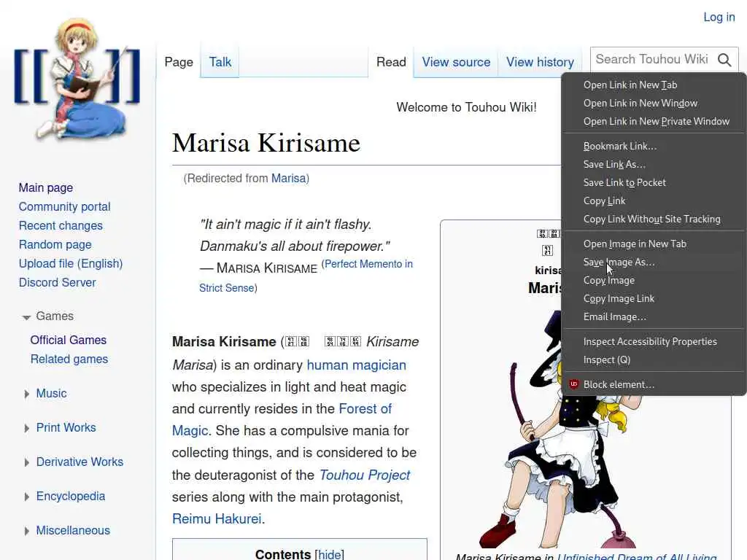The width and height of the screenshot is (747, 560).
Task: Choose Open Link in New Tab
Action: [x=654, y=85]
